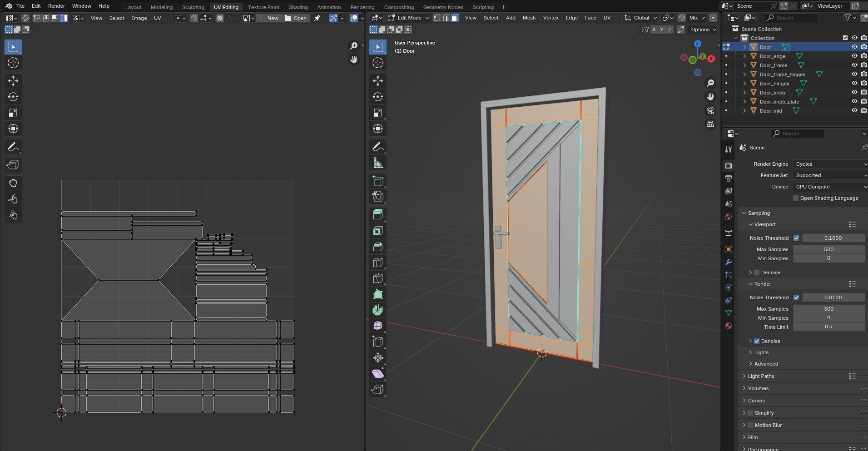Select the Add Cube tool
Viewport: 868px width, 451px height.
[x=378, y=181]
